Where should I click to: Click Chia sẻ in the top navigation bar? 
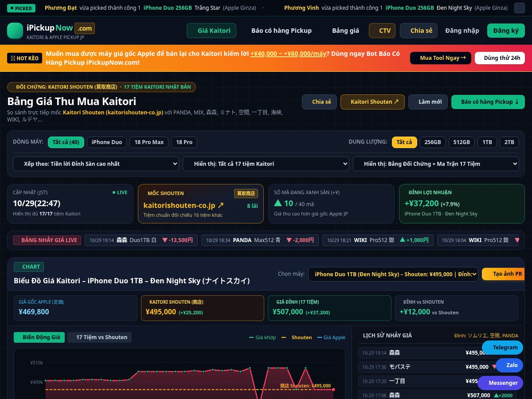[x=419, y=31]
